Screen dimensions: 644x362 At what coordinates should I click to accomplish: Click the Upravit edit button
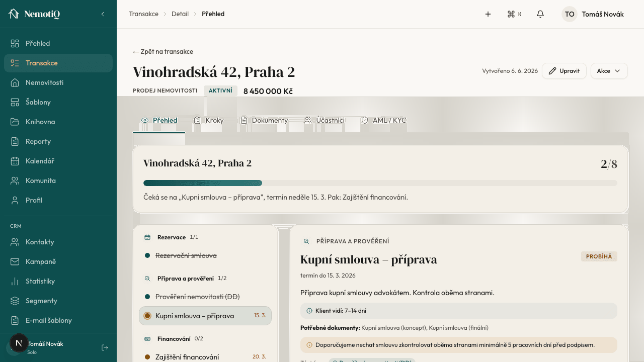click(x=564, y=71)
